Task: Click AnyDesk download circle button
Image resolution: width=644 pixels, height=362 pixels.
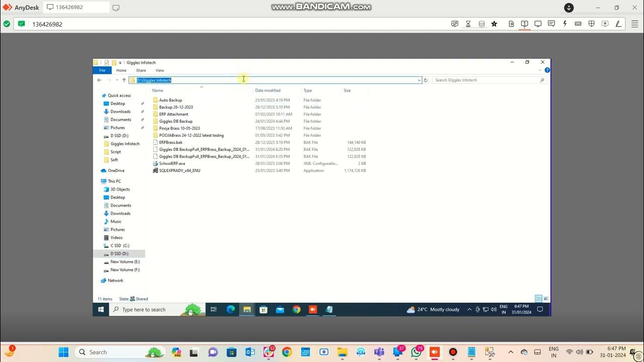Action: click(x=569, y=8)
